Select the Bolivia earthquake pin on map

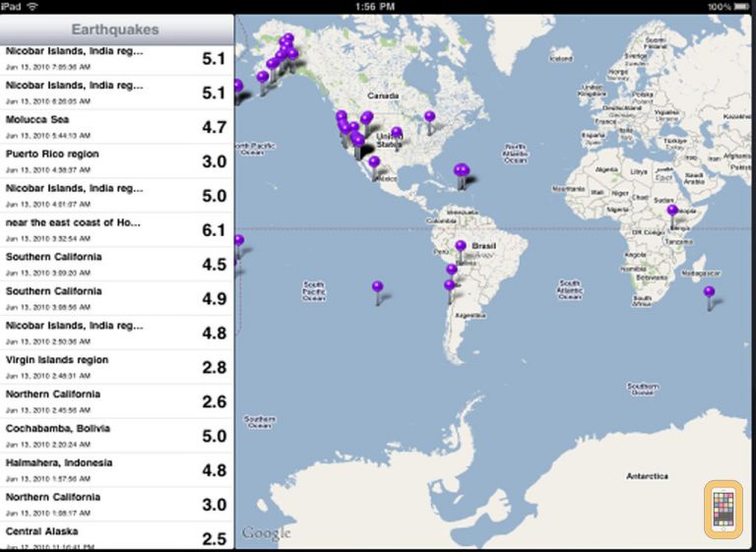tap(452, 270)
